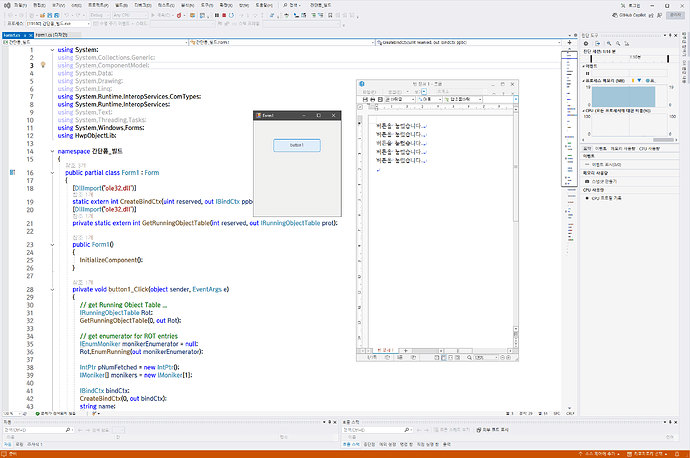Click the CPU 프로필 기록 link
Screen dimensions: 690x458
606,198
